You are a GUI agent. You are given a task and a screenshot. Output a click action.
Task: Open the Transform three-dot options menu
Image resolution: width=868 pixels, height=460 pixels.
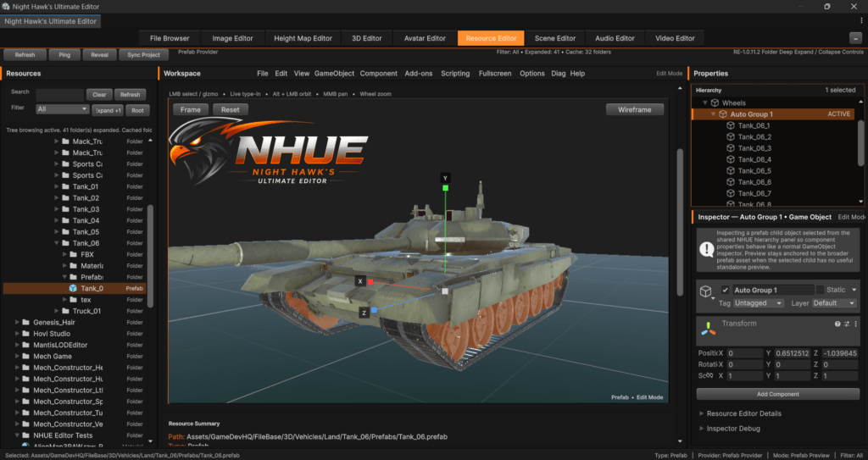855,324
